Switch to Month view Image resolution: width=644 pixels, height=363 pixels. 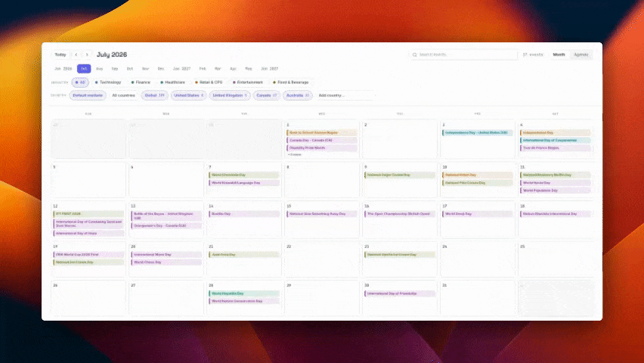click(559, 54)
